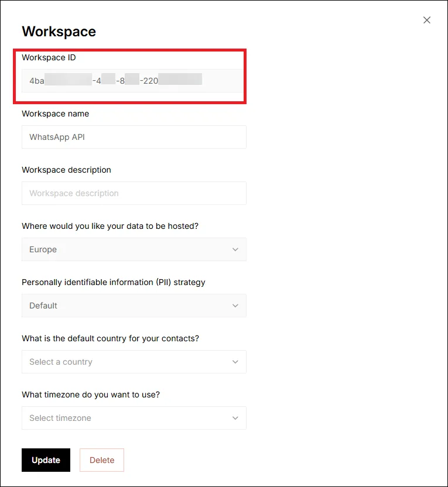
Task: Open the Select a country dropdown
Action: point(134,362)
